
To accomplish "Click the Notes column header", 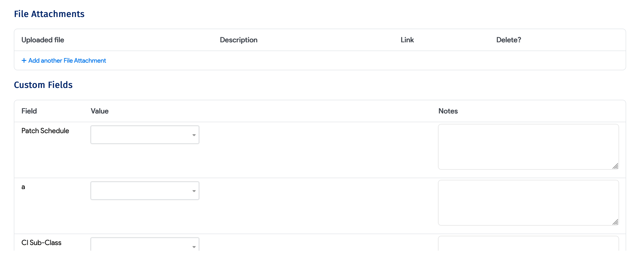I will (448, 111).
